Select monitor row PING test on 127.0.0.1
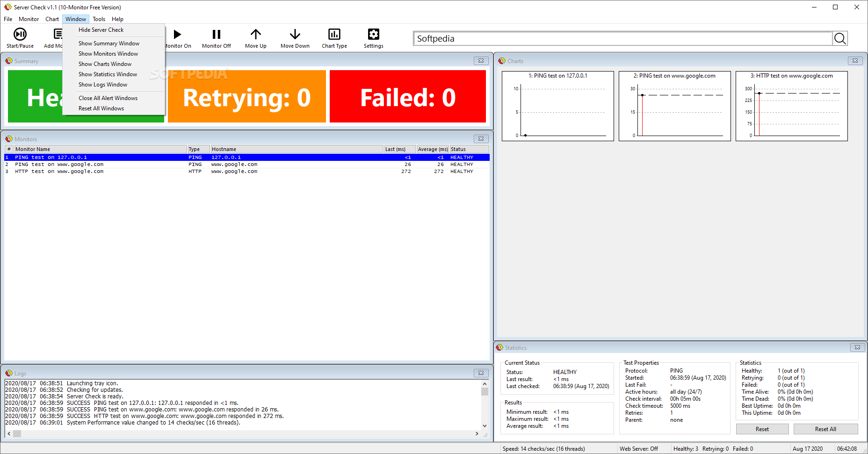Image resolution: width=868 pixels, height=454 pixels. [x=247, y=158]
